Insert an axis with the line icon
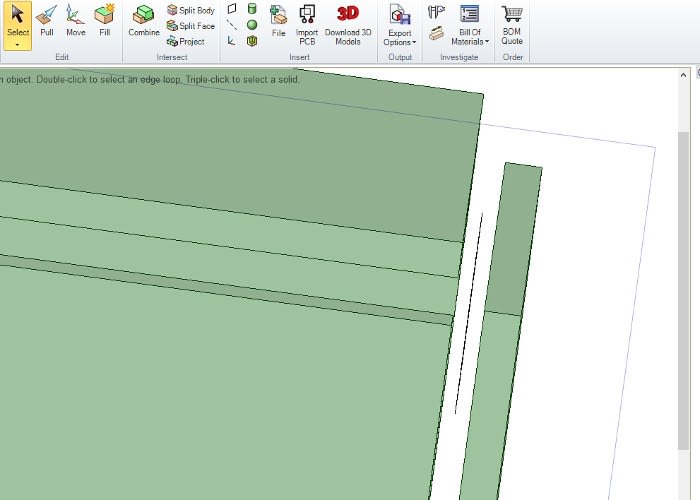The image size is (700, 500). click(232, 25)
